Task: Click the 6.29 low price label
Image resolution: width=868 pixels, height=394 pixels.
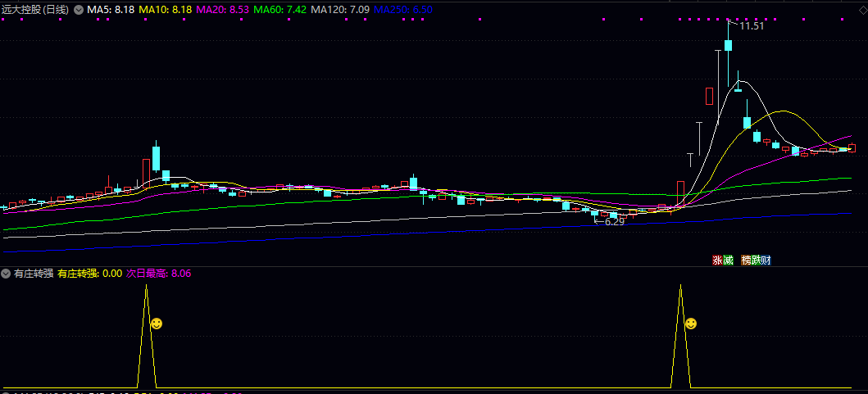Action: (x=614, y=221)
